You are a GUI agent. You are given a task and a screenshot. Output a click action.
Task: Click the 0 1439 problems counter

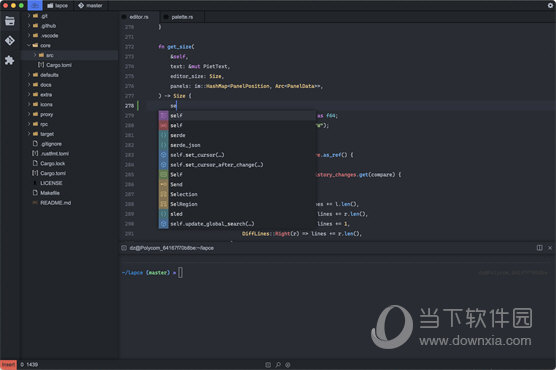[x=29, y=365]
